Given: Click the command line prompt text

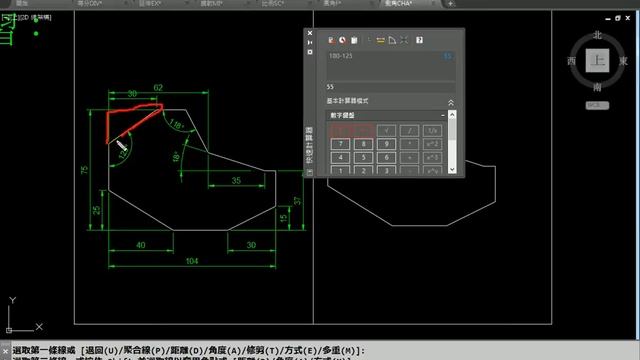Looking at the screenshot, I should pos(189,351).
